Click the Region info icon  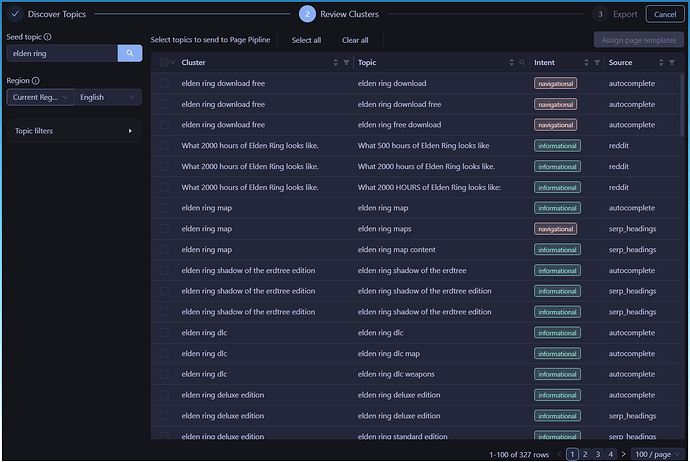pyautogui.click(x=36, y=80)
